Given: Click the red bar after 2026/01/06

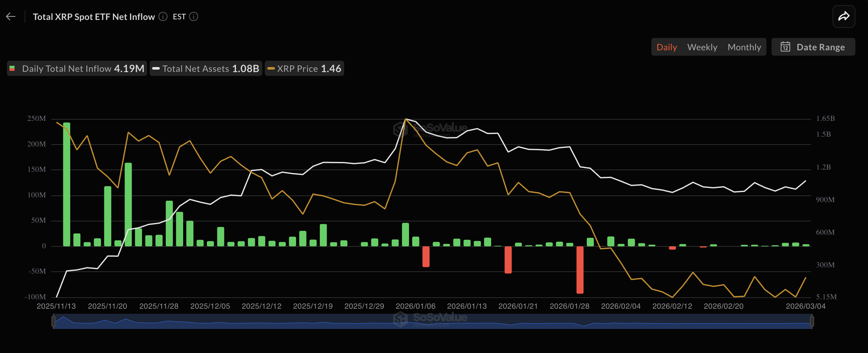Looking at the screenshot, I should point(426,256).
